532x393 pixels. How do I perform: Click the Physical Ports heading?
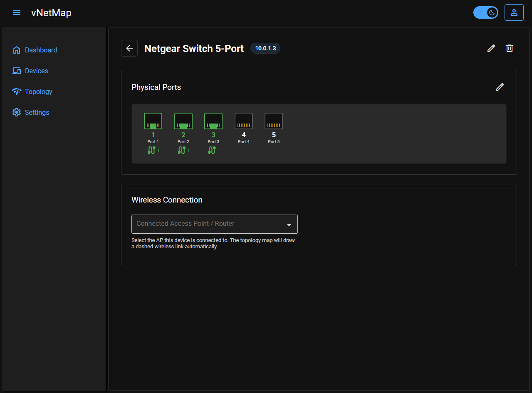[x=156, y=87]
